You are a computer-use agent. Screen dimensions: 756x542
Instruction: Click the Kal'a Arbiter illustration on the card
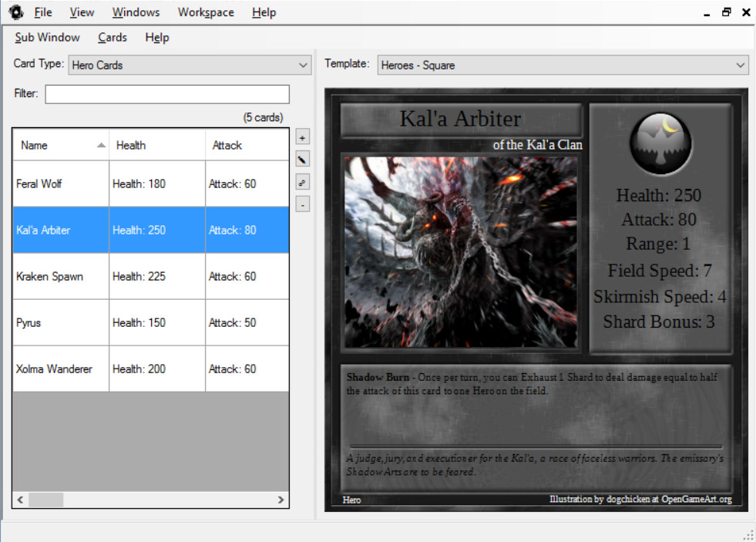coord(460,251)
